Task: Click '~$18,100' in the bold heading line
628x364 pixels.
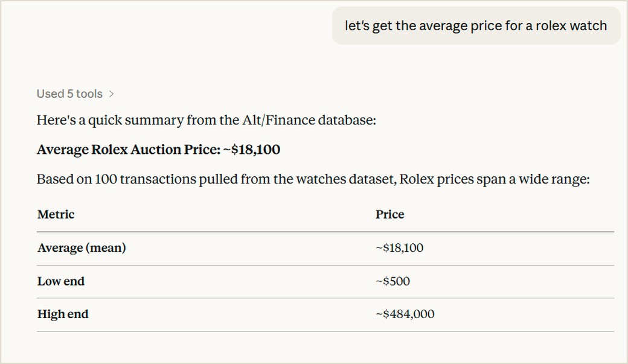Action: tap(252, 149)
